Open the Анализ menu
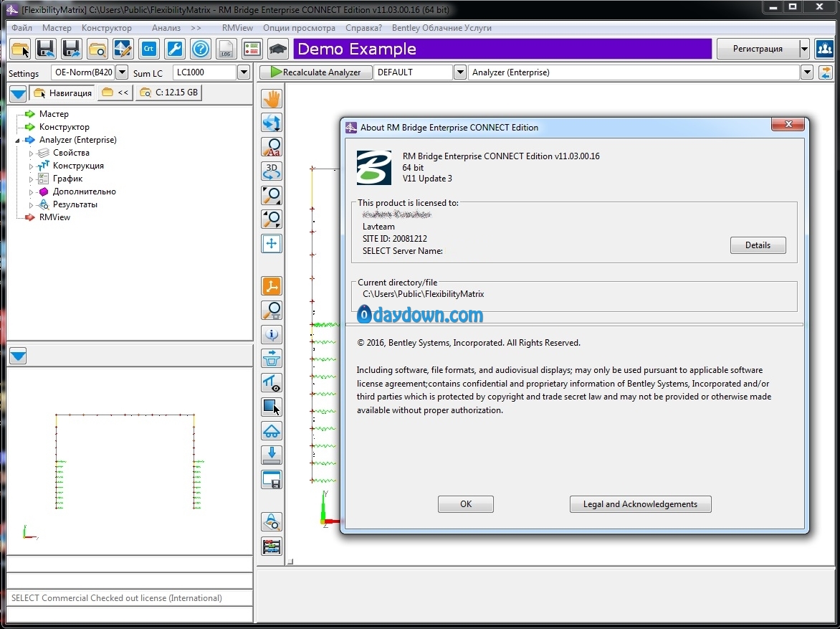840x629 pixels. coord(166,28)
